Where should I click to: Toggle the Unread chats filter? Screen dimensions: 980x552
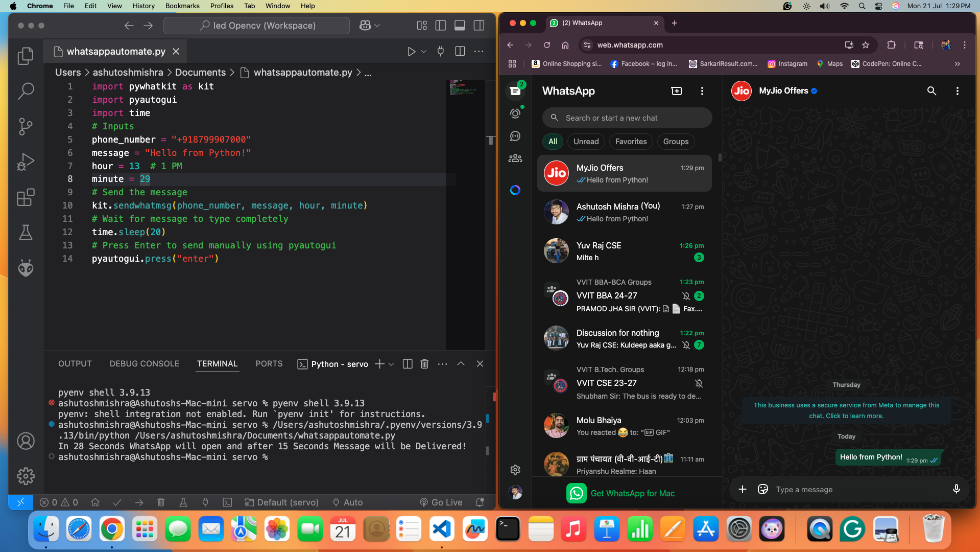[x=586, y=142]
